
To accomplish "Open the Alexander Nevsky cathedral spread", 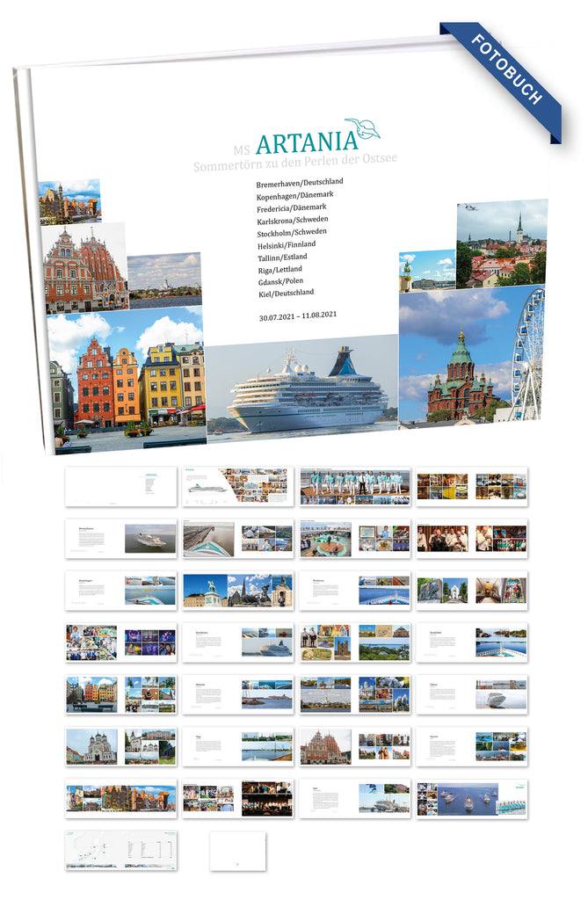I will tap(120, 746).
